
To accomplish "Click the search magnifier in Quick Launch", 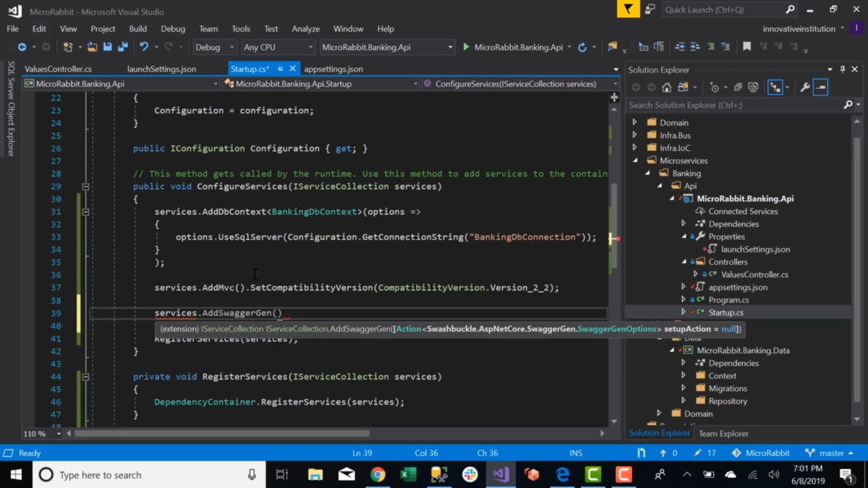I will (x=790, y=9).
